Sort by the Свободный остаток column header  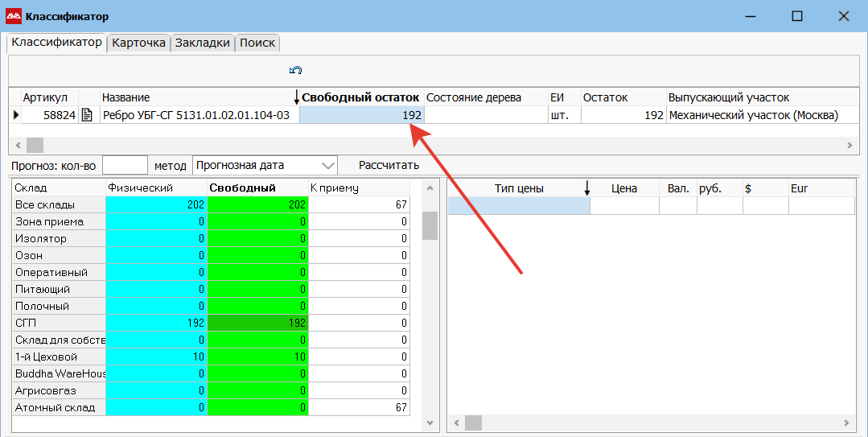pos(360,97)
